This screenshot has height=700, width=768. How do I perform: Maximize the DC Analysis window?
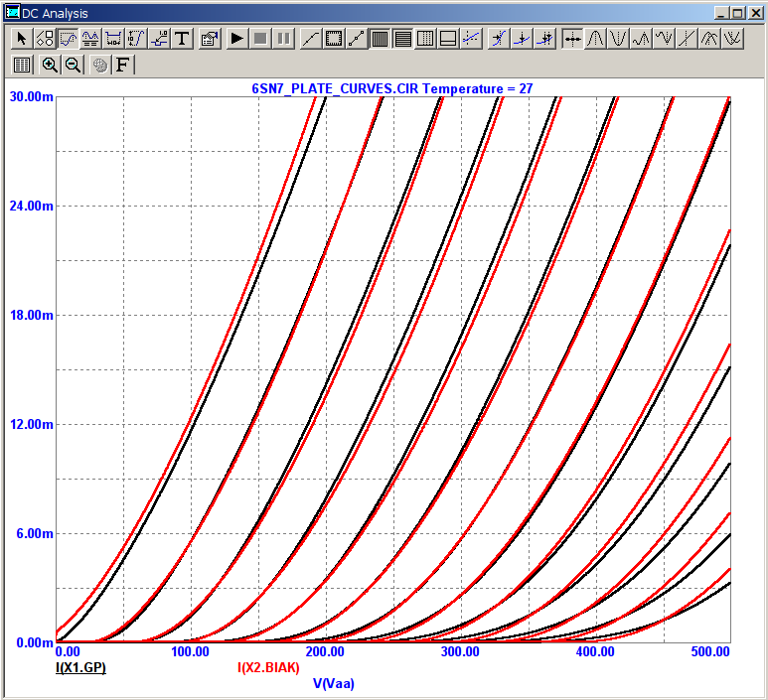pyautogui.click(x=738, y=13)
